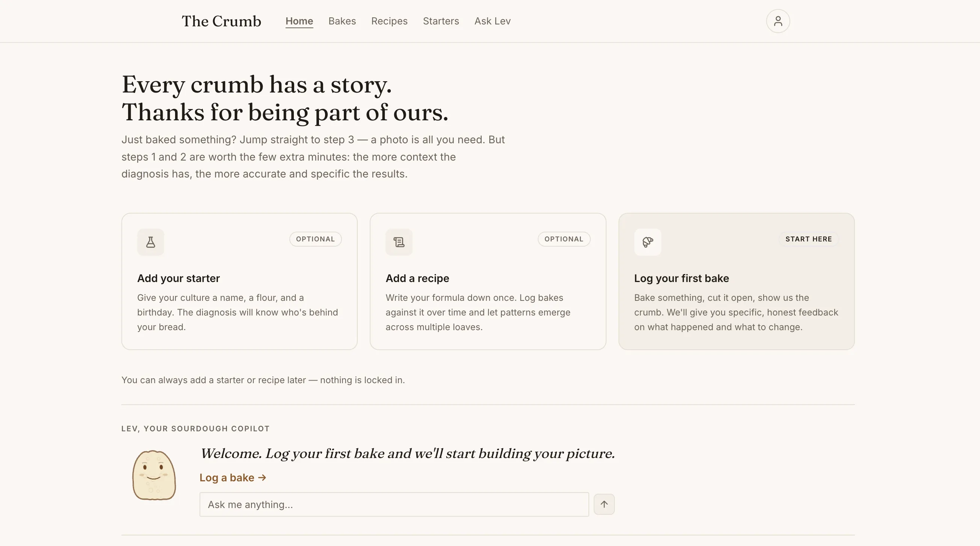Click the OPTIONAL badge on starter card

tap(315, 239)
